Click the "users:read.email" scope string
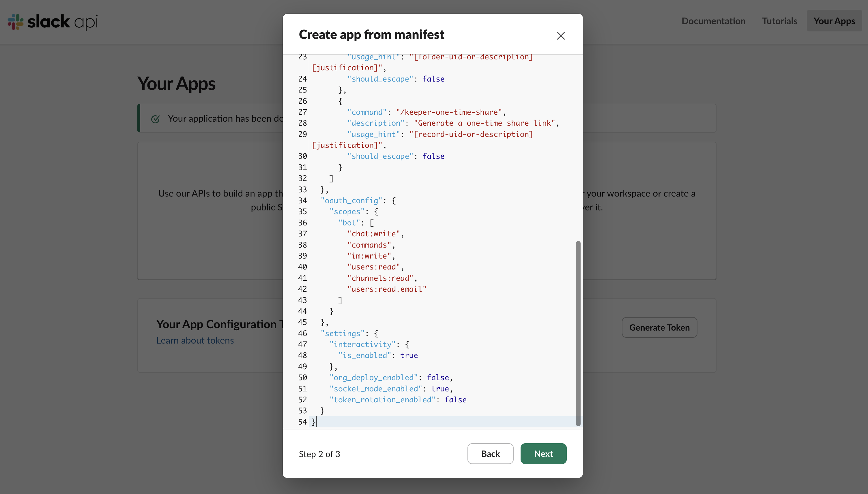The image size is (868, 494). [386, 289]
